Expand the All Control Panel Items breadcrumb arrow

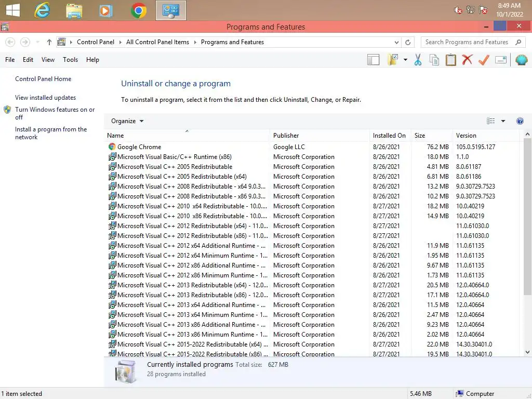pos(195,42)
